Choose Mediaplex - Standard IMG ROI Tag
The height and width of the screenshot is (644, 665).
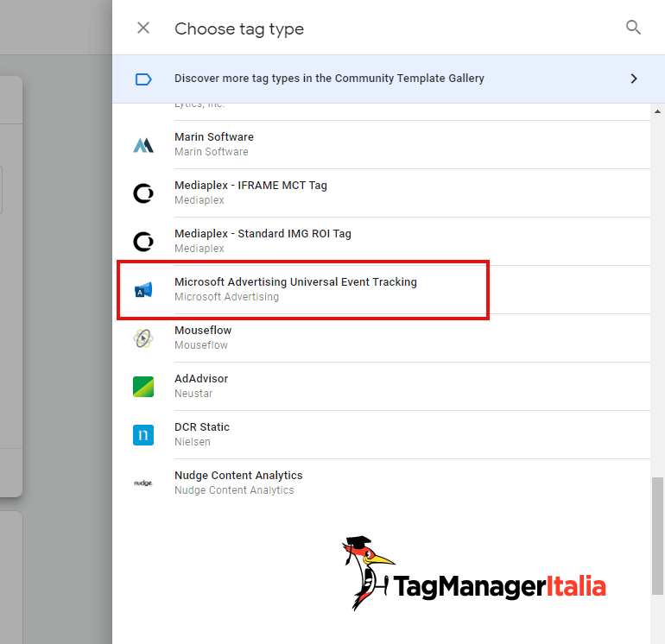pos(381,241)
